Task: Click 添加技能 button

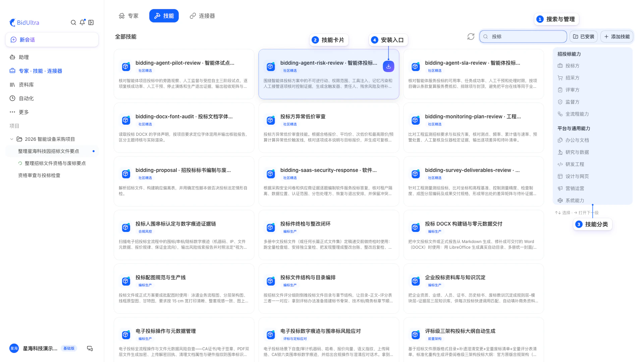Action: click(616, 37)
